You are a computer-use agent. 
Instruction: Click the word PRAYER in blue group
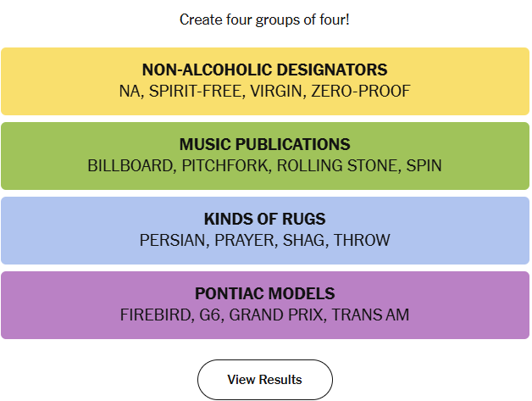244,240
